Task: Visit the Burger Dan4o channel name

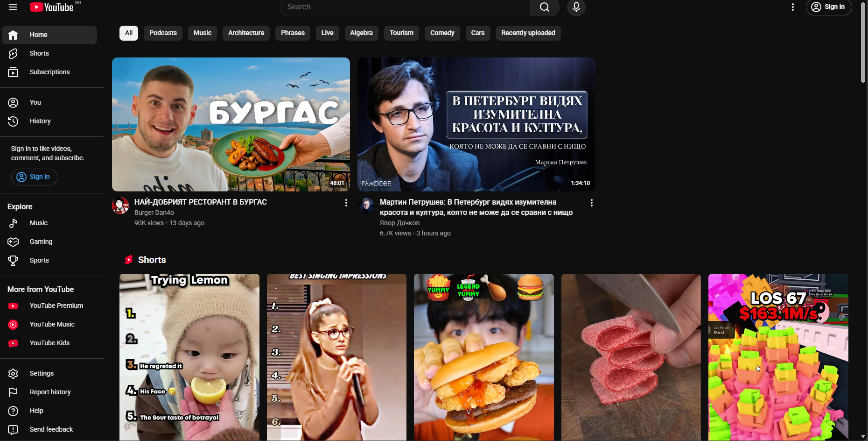Action: [154, 213]
